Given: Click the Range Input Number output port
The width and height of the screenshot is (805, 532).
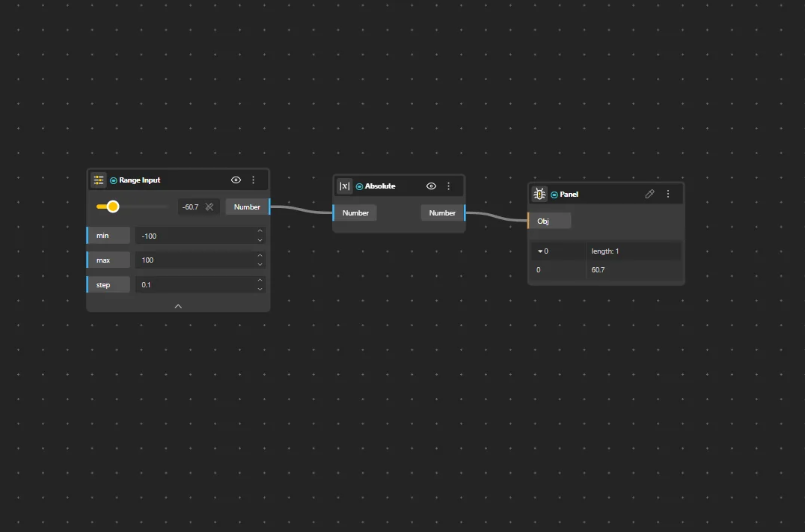Looking at the screenshot, I should pyautogui.click(x=248, y=207).
